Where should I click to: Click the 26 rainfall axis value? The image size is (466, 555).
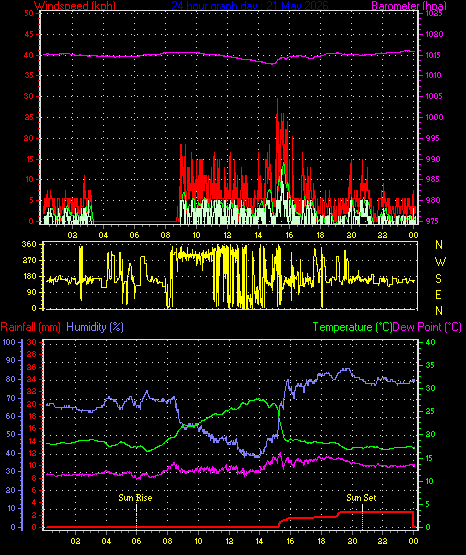coord(32,367)
